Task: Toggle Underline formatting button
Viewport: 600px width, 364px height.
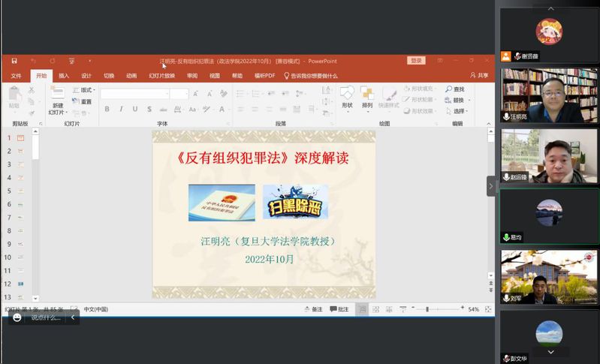Action: [x=135, y=110]
